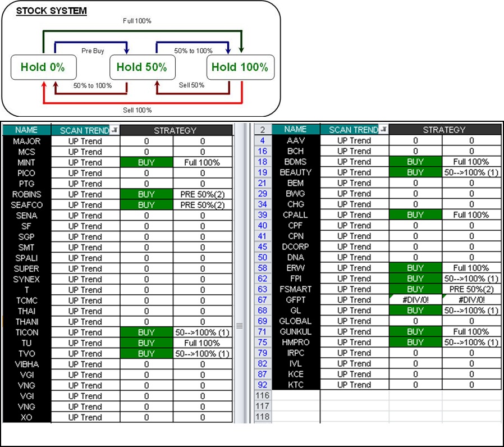This screenshot has width=504, height=447.
Task: Click the Hold 100% box in diagram
Action: [240, 67]
